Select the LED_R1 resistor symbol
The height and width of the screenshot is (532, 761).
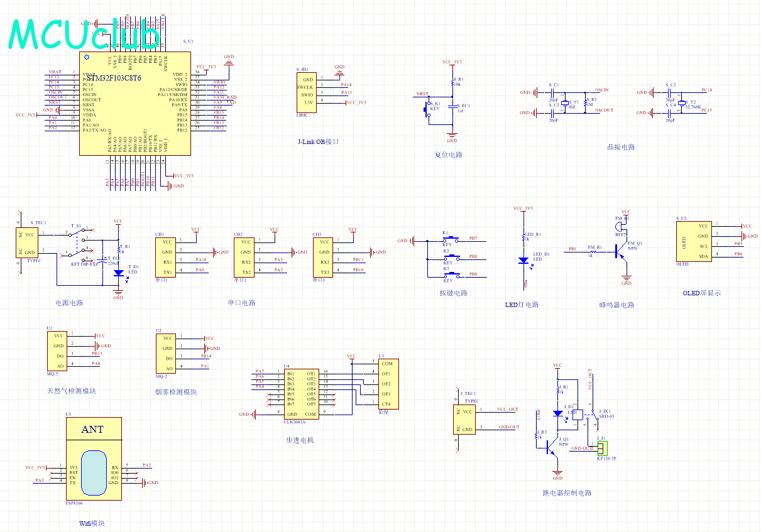coord(523,237)
